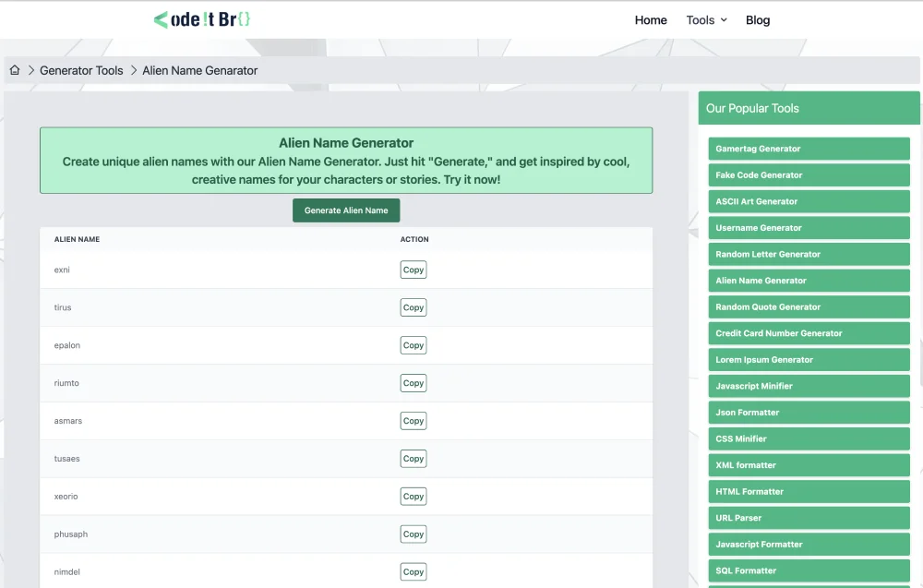Copy the last alien name nimdel
The image size is (923, 588).
point(413,570)
